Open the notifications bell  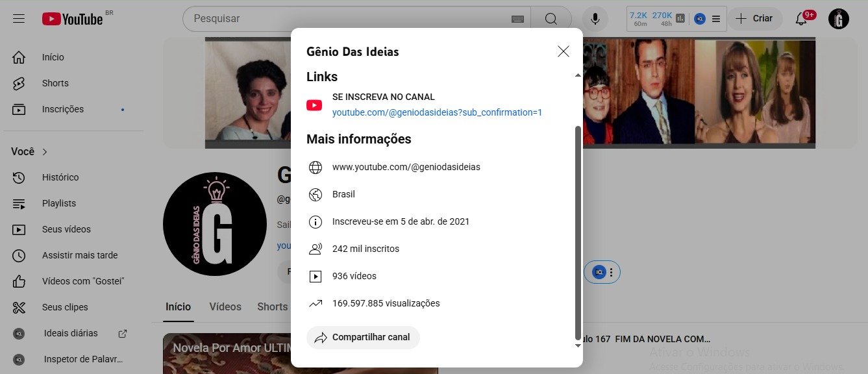click(801, 18)
